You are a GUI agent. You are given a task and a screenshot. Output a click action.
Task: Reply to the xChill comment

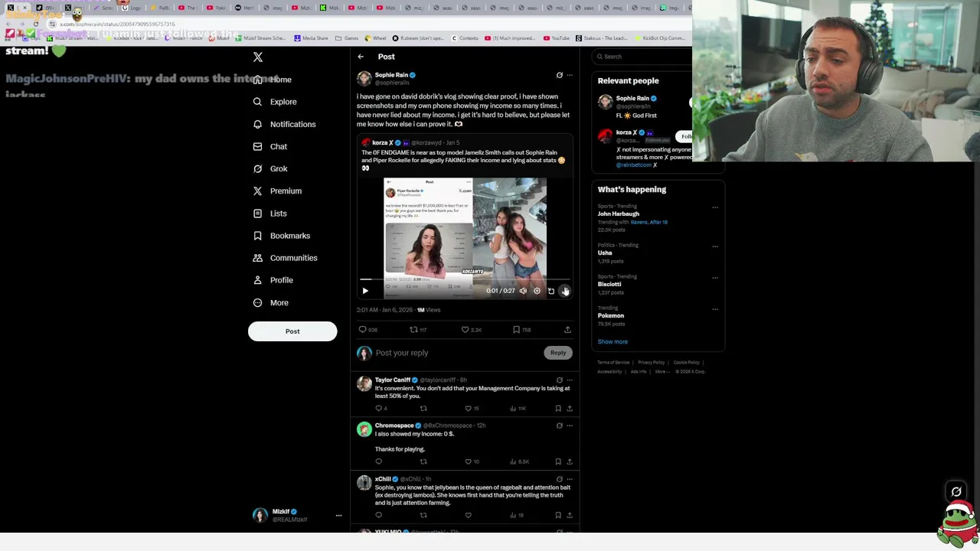point(378,516)
